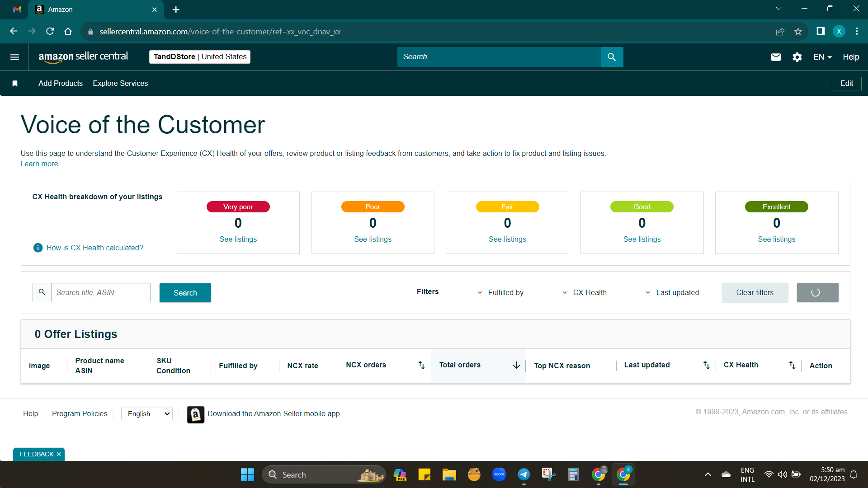Click the info icon beside CX Health calculated

(38, 248)
